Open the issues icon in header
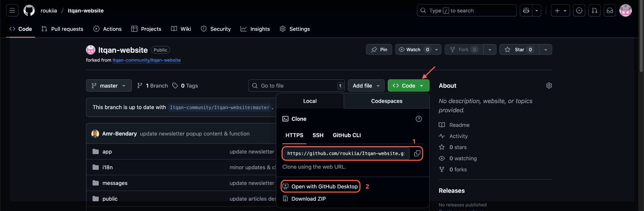The width and height of the screenshot is (644, 211). coord(579,10)
